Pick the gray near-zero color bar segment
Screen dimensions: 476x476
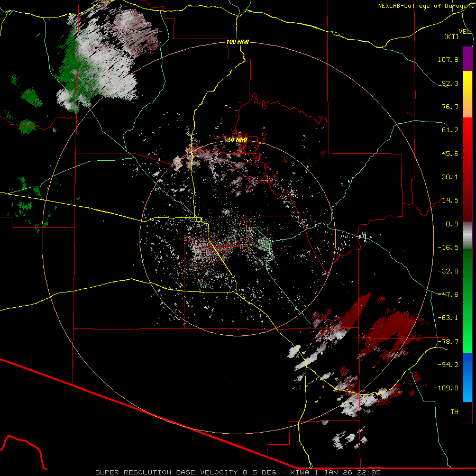[467, 235]
